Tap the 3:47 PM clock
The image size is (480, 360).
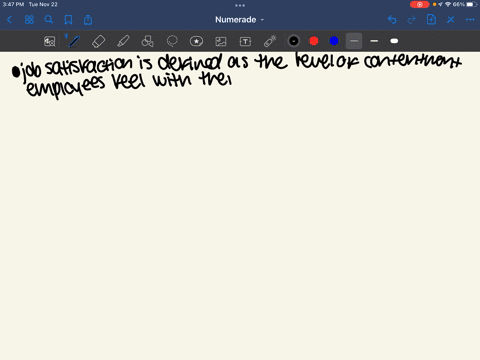13,4
